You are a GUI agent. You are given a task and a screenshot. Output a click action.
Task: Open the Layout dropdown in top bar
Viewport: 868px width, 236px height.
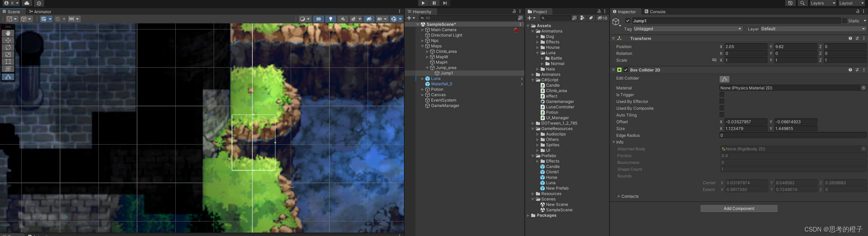coord(851,3)
